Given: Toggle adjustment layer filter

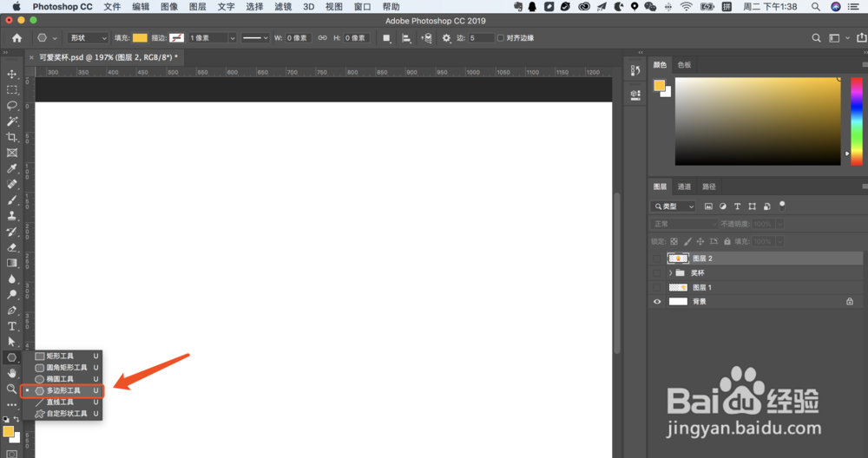Looking at the screenshot, I should tap(723, 206).
